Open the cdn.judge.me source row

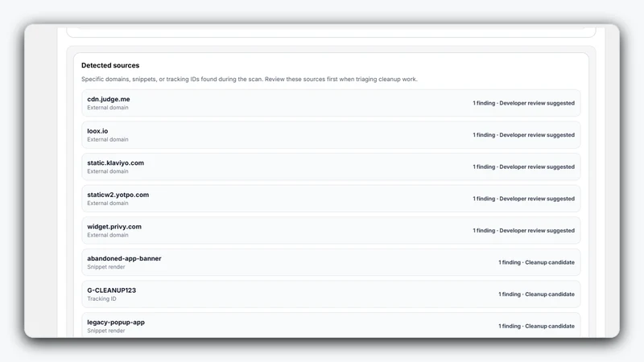pyautogui.click(x=331, y=103)
